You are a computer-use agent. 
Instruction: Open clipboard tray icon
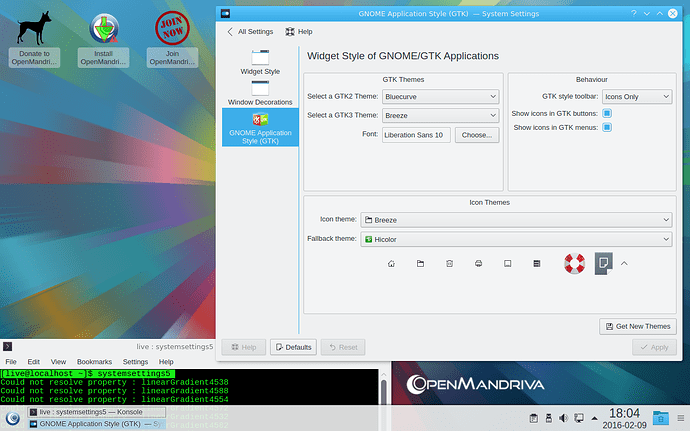click(x=533, y=418)
